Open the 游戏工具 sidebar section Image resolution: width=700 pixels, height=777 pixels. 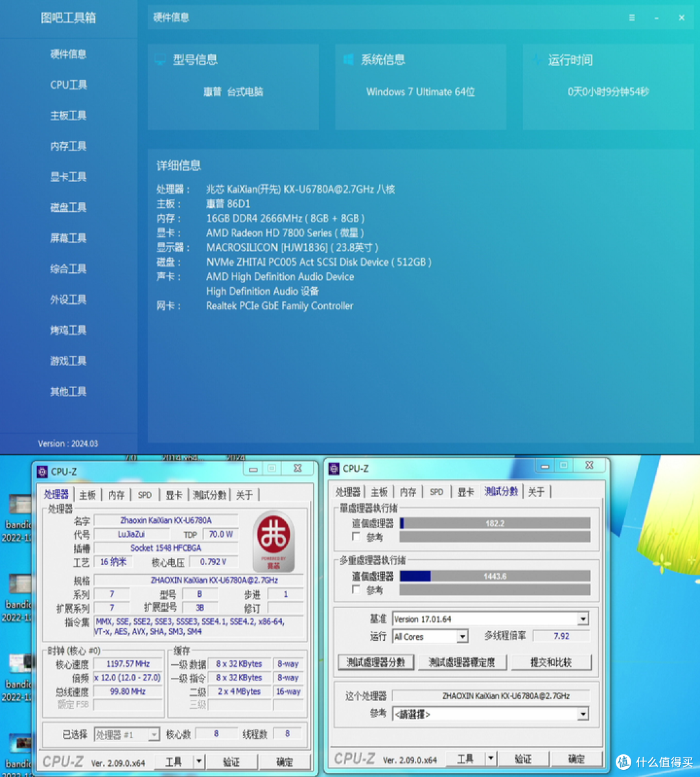tap(68, 360)
